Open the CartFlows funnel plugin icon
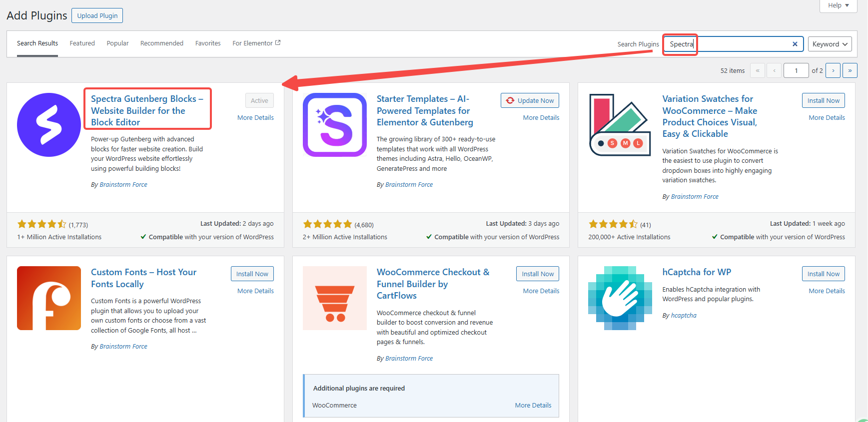Screen dimensions: 868x422 (x=335, y=298)
